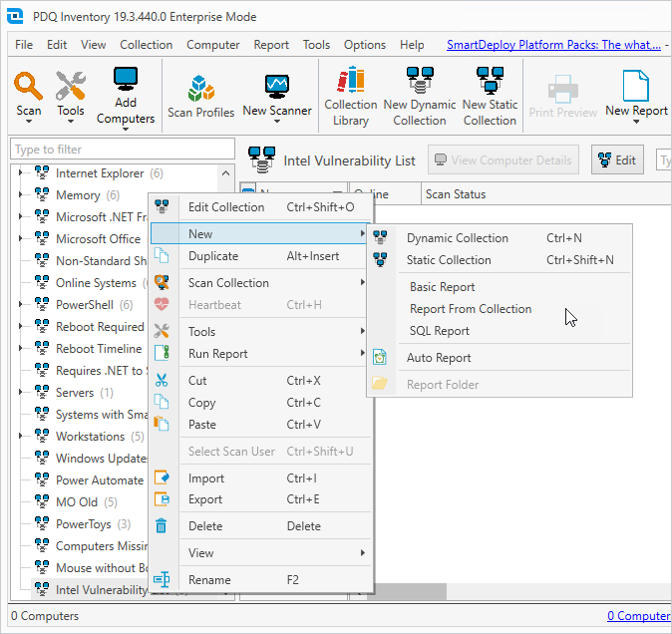Open the File menu
The height and width of the screenshot is (634, 672).
(x=24, y=45)
